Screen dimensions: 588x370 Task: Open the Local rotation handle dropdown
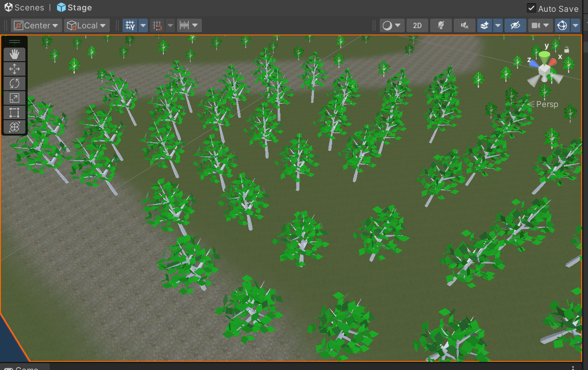coord(87,25)
